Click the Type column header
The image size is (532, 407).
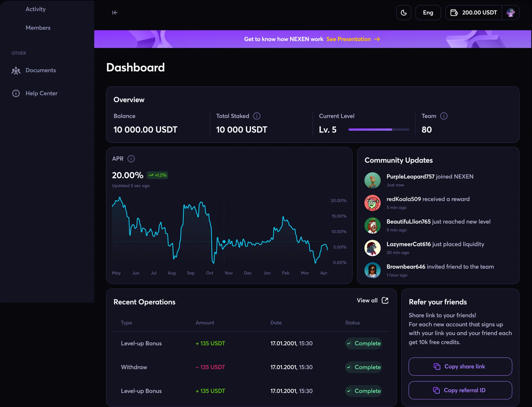[x=126, y=323]
